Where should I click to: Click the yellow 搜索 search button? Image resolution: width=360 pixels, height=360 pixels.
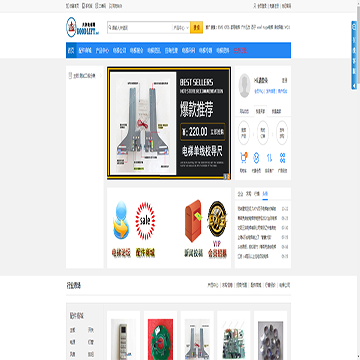197,28
